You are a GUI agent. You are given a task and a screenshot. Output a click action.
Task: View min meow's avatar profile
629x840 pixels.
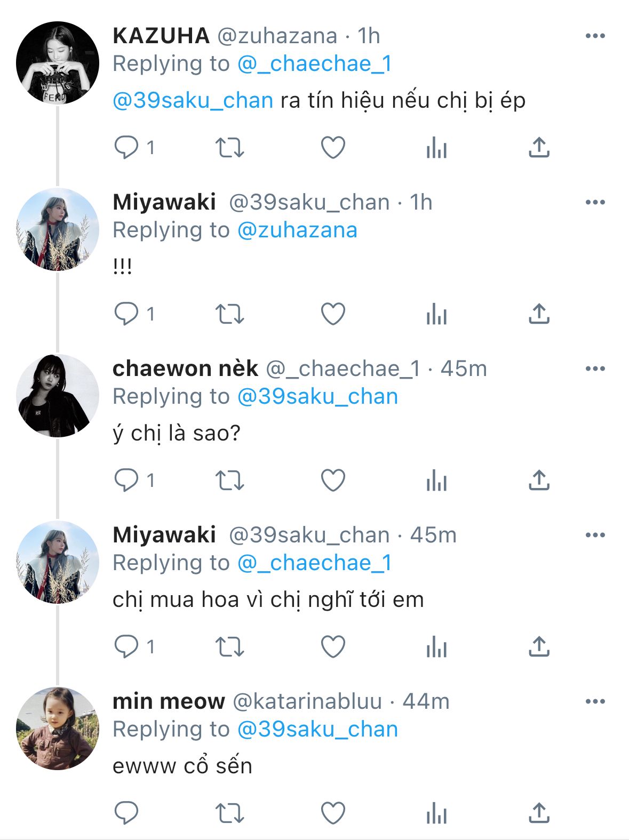click(x=58, y=729)
